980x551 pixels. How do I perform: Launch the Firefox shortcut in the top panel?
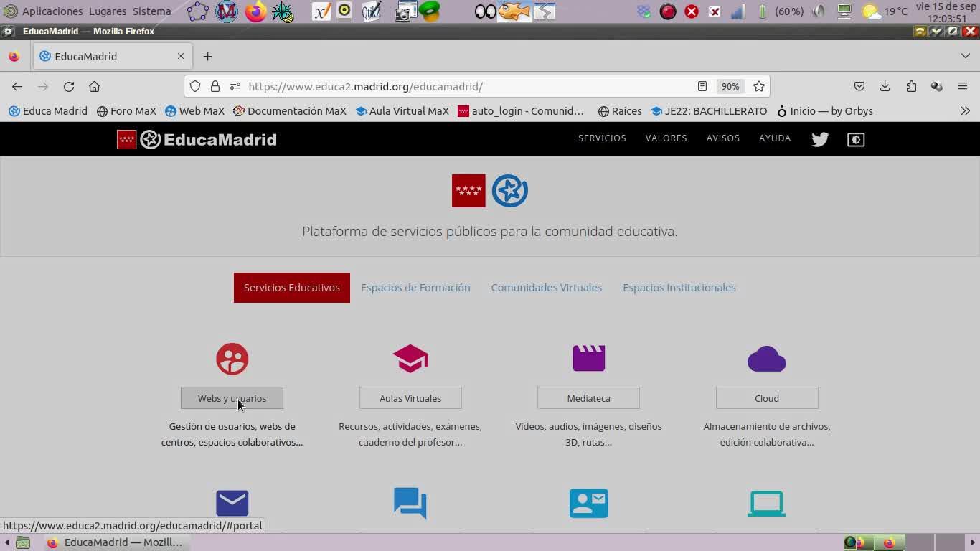(x=255, y=11)
